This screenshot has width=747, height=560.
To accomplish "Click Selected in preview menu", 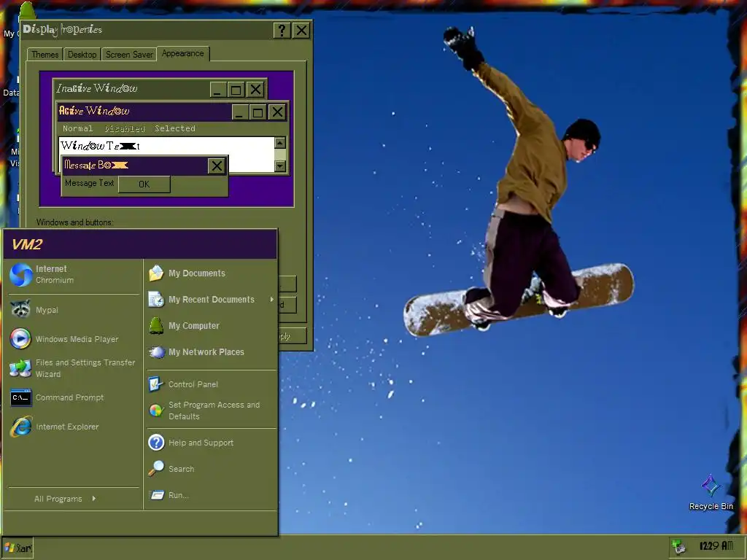I will (x=175, y=128).
